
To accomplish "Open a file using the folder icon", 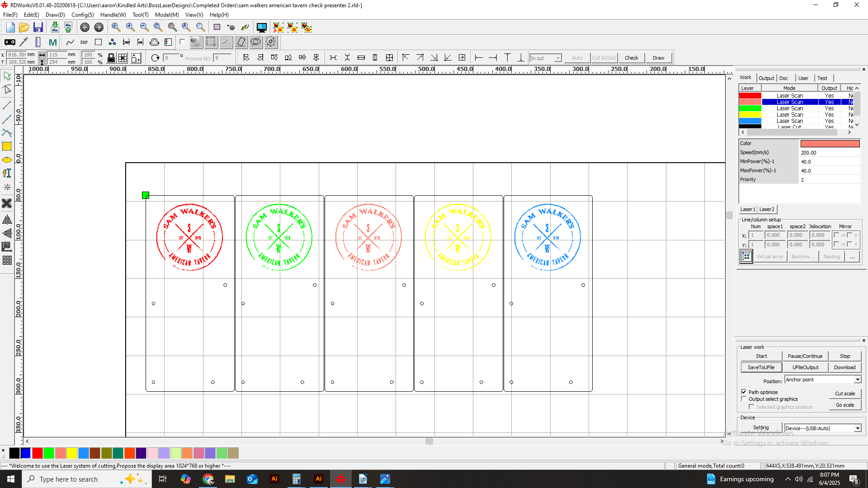I will (24, 28).
